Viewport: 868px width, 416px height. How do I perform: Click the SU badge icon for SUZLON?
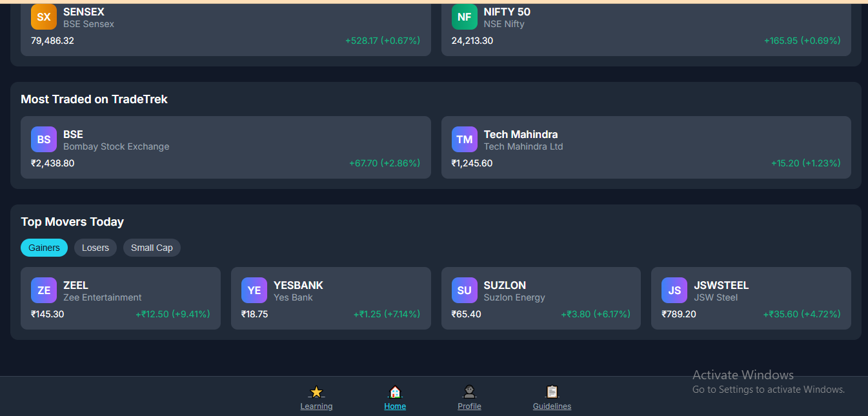click(465, 290)
